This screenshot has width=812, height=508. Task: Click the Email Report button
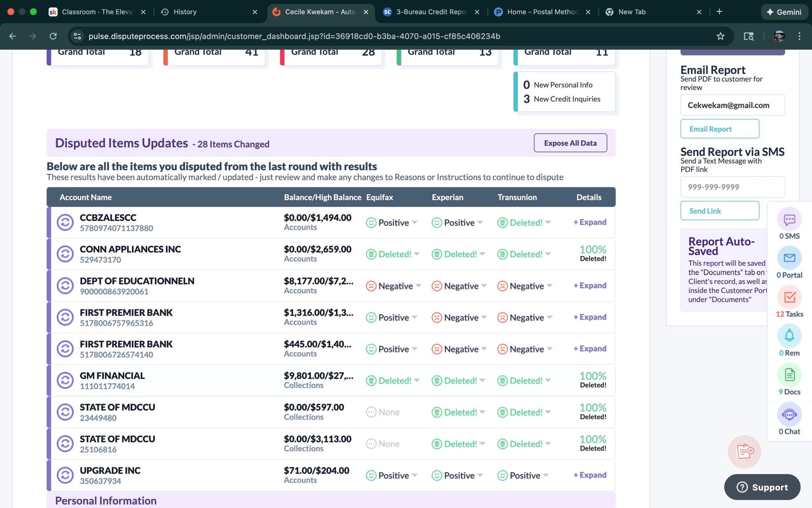coord(719,129)
